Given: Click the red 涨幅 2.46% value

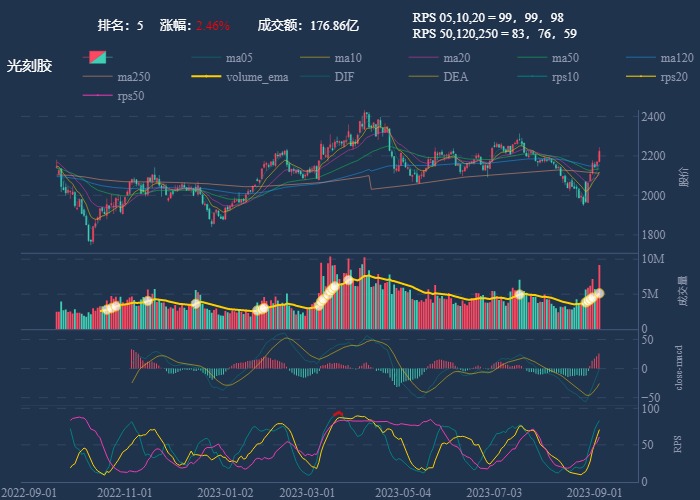Looking at the screenshot, I should (x=213, y=25).
